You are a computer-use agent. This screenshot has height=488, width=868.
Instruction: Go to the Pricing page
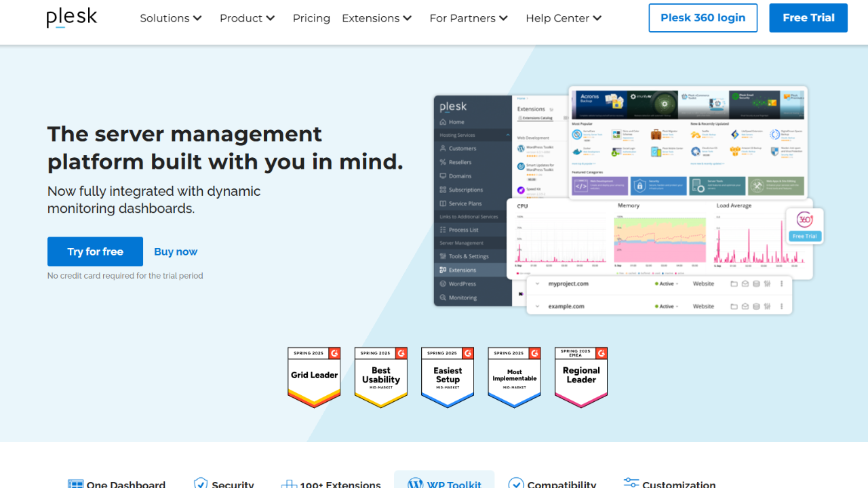pyautogui.click(x=311, y=18)
